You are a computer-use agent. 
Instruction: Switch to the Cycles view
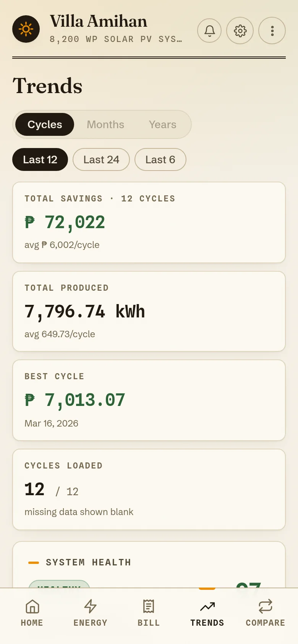[45, 124]
